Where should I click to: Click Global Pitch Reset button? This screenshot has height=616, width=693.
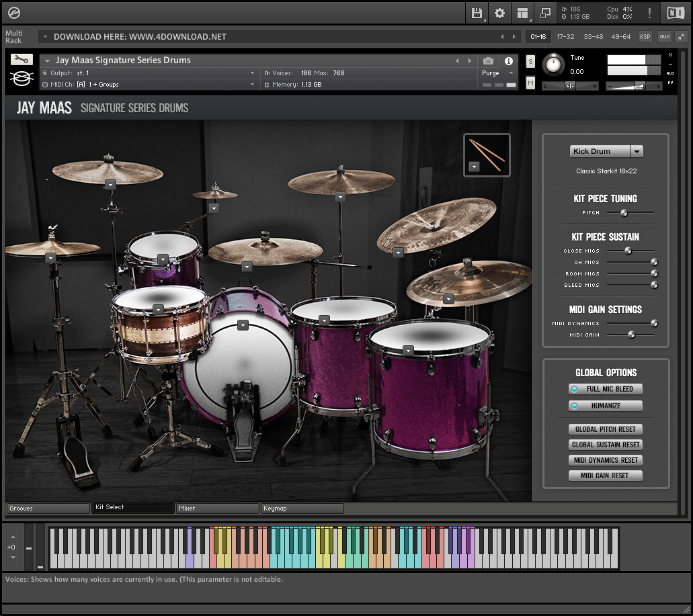[x=606, y=429]
